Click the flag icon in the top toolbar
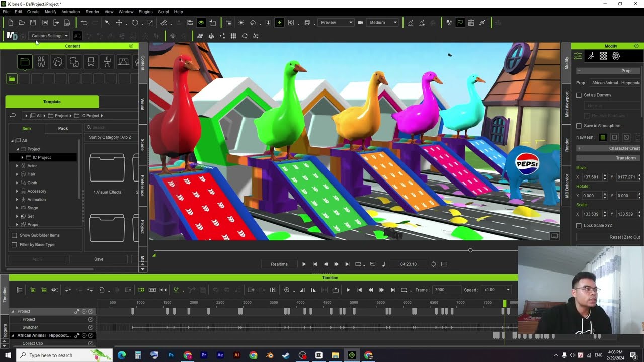The image size is (644, 362). point(460,23)
